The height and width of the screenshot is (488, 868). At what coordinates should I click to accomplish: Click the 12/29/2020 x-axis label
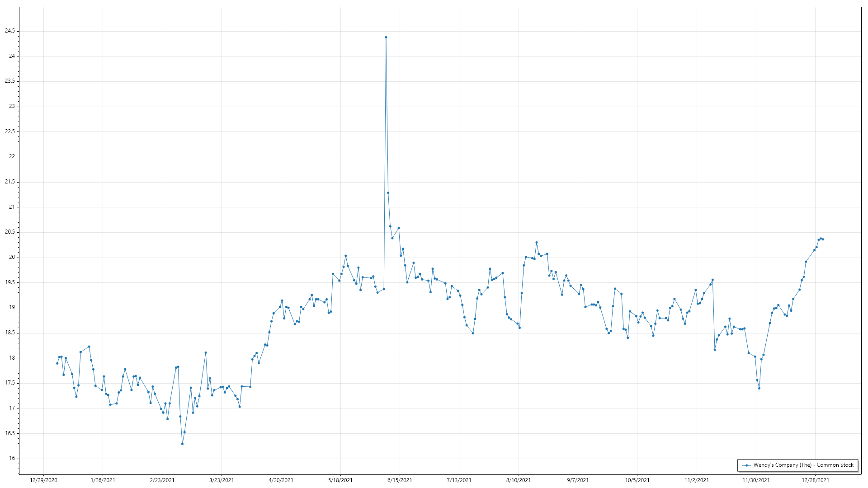[43, 480]
